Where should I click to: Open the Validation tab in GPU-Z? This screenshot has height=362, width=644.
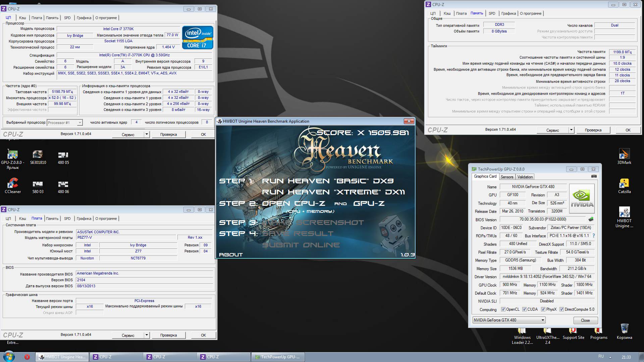click(x=525, y=177)
